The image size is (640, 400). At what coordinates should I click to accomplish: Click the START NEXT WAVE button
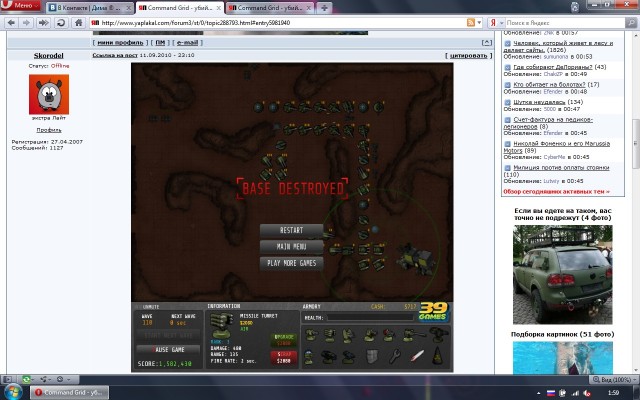pos(168,336)
